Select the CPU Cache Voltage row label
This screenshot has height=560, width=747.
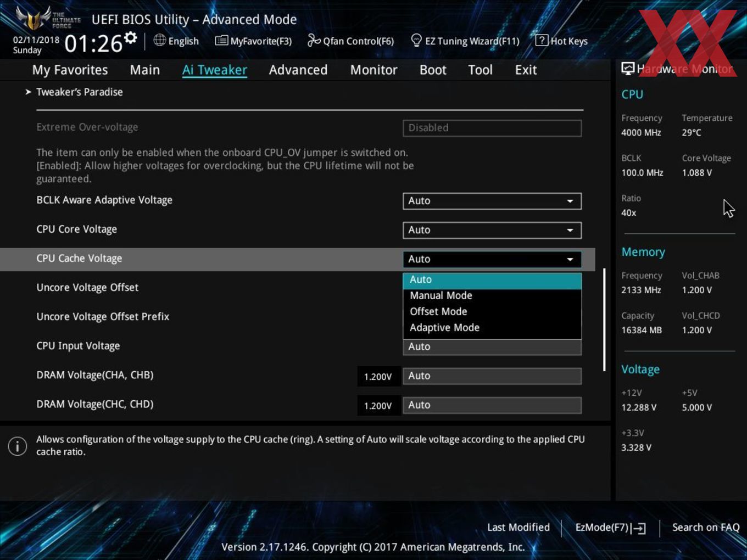pyautogui.click(x=79, y=259)
